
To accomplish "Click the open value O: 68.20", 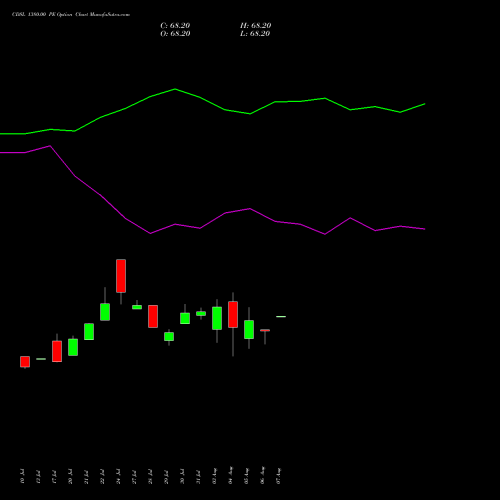I will [175, 34].
